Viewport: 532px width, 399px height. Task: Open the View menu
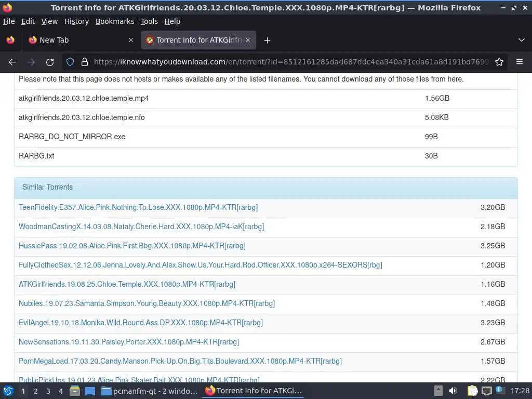(49, 21)
